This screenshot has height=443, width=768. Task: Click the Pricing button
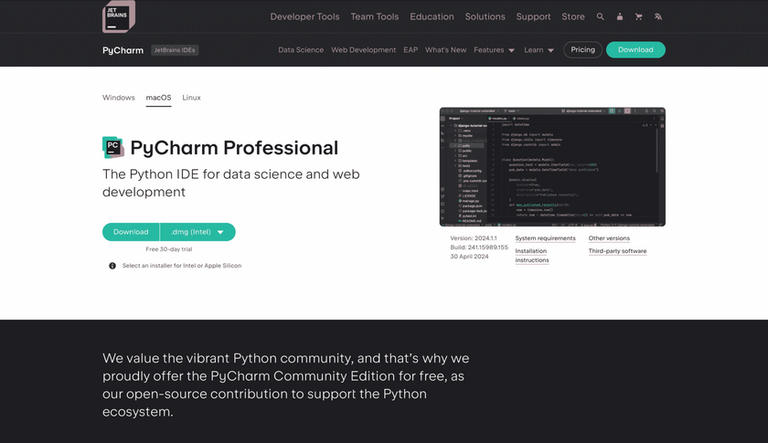[x=582, y=50]
